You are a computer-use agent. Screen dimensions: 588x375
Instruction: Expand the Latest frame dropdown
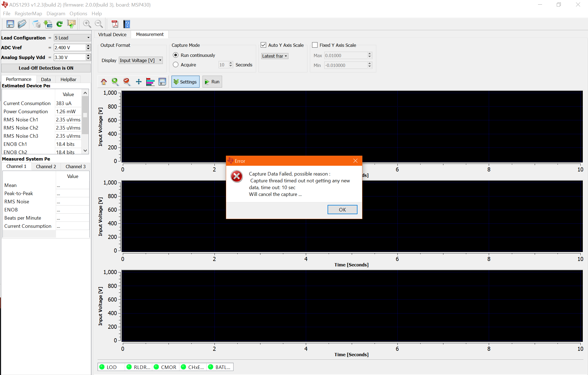tap(274, 56)
